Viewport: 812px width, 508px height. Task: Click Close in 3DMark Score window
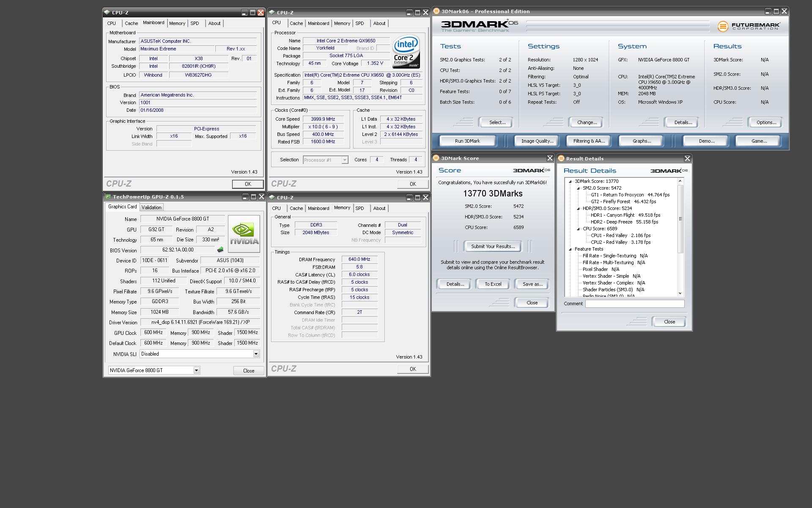pos(532,303)
